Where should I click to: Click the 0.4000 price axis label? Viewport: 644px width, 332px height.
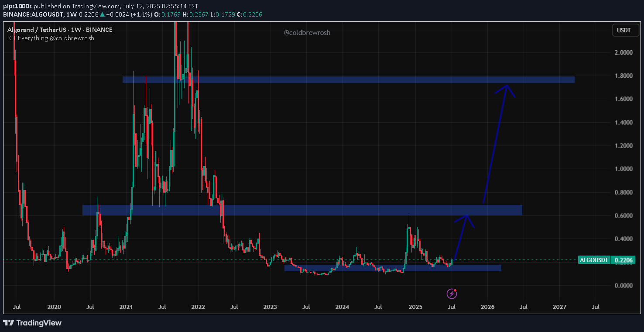click(623, 239)
